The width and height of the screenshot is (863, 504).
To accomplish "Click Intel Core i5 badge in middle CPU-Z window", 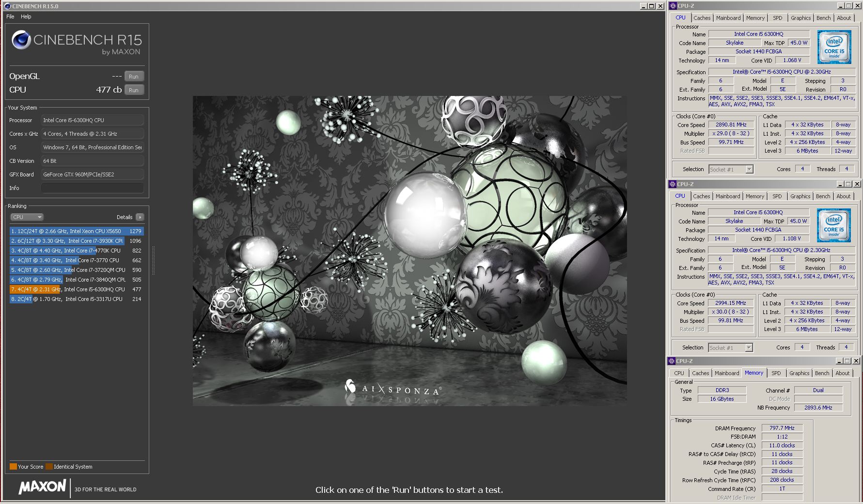I will pyautogui.click(x=833, y=226).
